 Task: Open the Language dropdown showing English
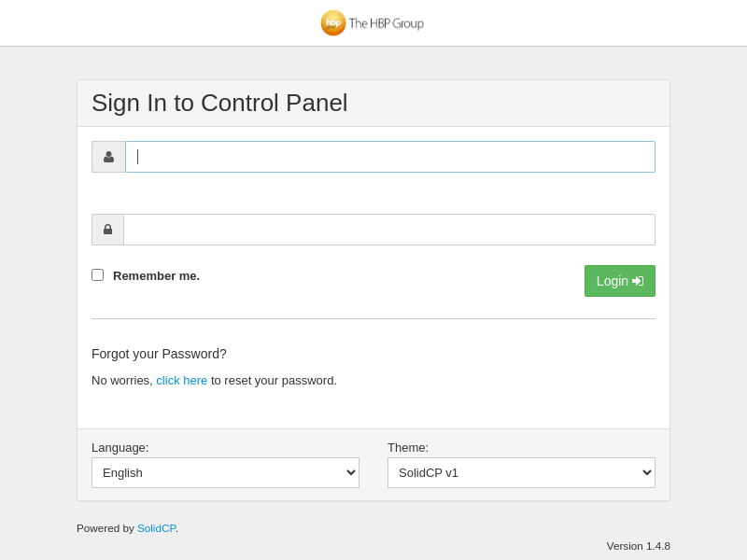(x=225, y=472)
